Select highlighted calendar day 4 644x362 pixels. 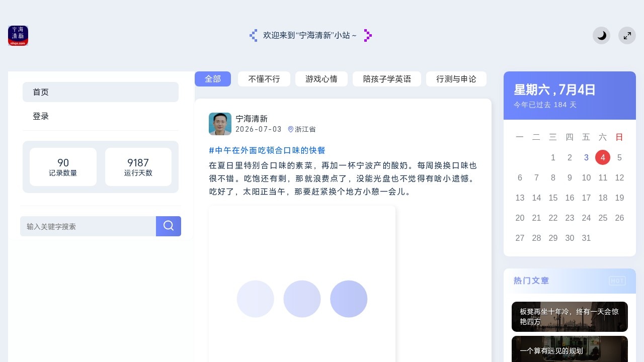(603, 157)
